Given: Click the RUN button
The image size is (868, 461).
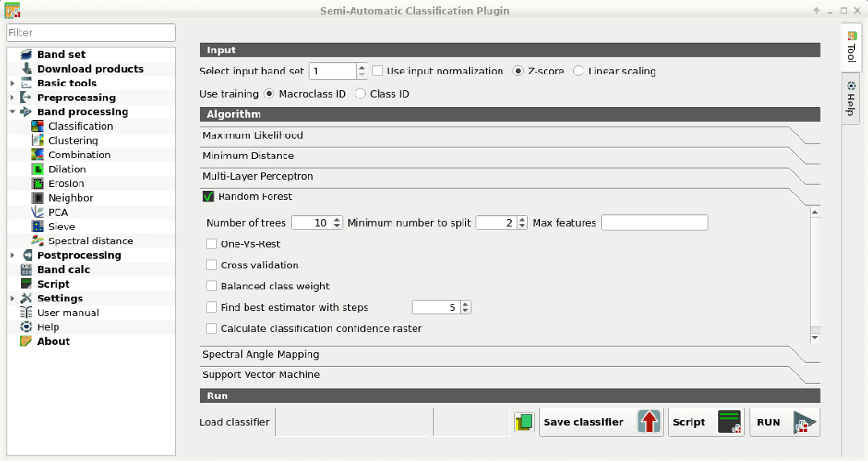Looking at the screenshot, I should [x=785, y=422].
